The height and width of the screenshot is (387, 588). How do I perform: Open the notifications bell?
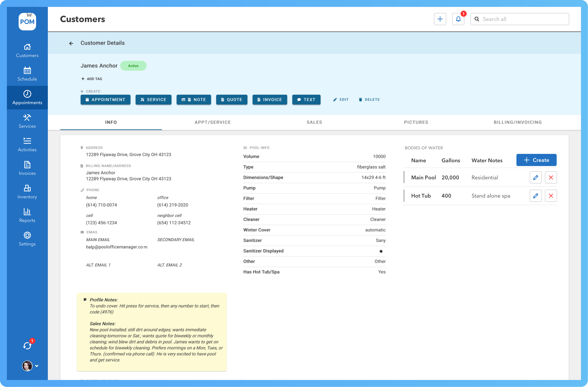point(458,19)
